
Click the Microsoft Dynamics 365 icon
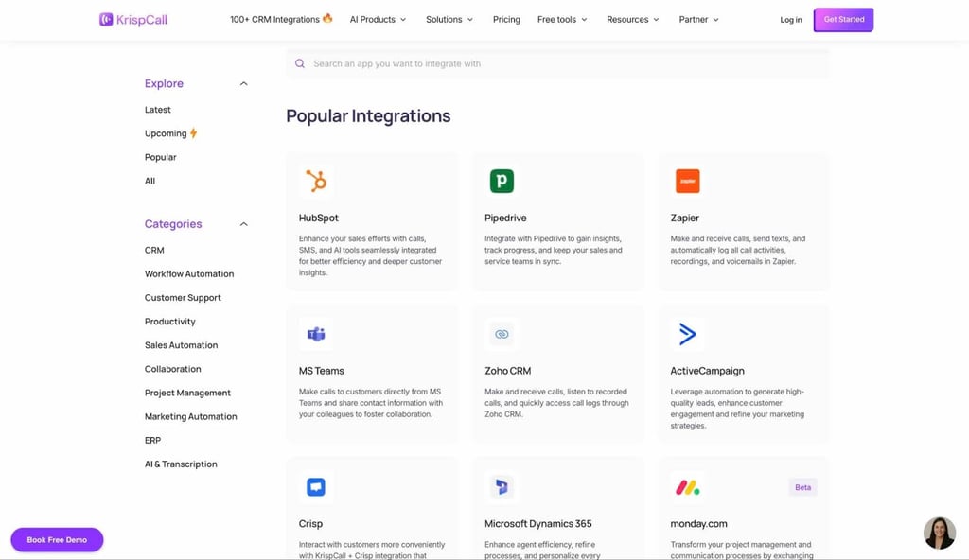pos(502,487)
